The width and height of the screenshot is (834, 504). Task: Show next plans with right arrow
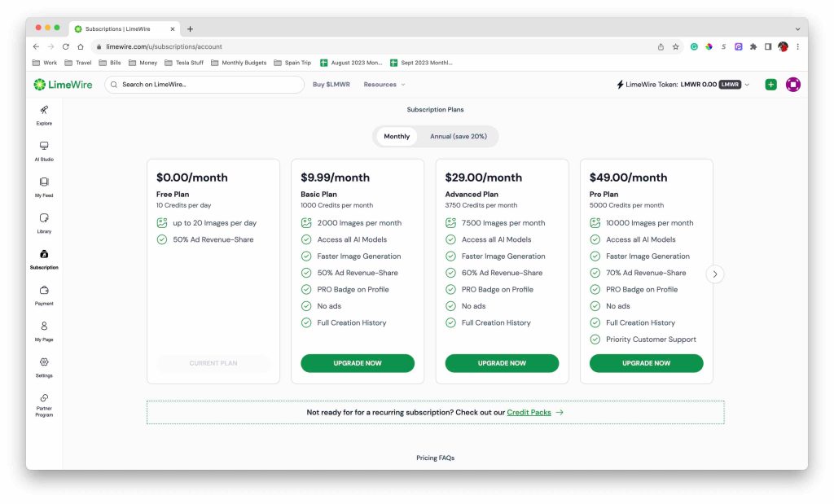(715, 274)
